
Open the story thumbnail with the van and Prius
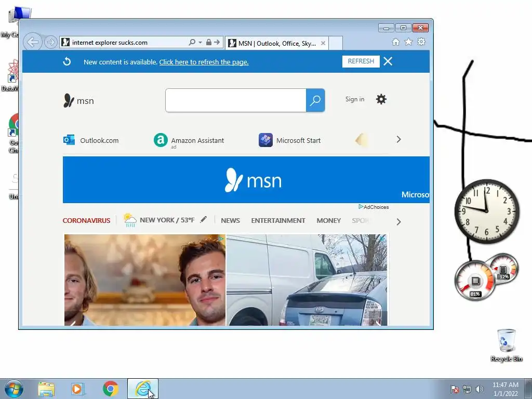click(x=307, y=280)
